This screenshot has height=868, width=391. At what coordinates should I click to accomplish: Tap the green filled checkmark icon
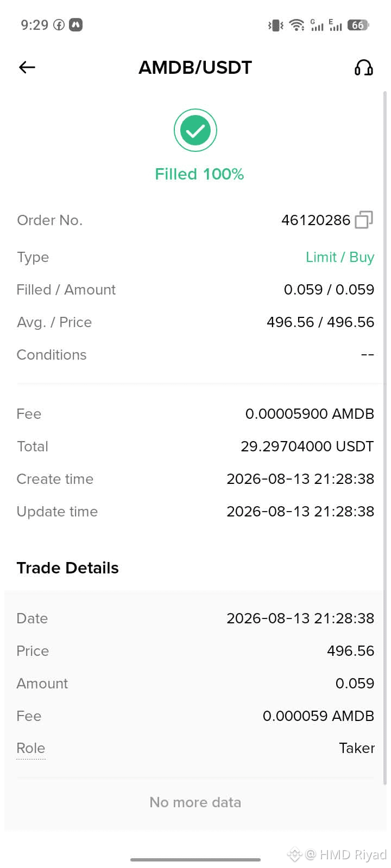click(195, 130)
